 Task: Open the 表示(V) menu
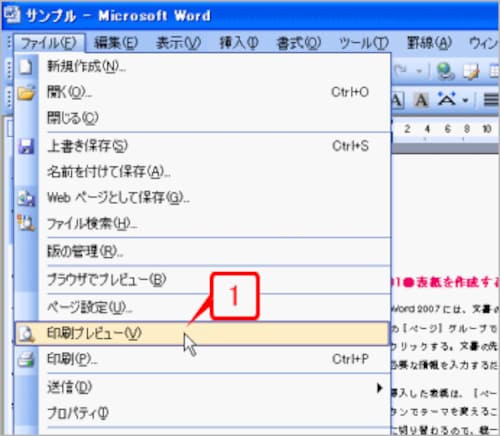pos(178,43)
